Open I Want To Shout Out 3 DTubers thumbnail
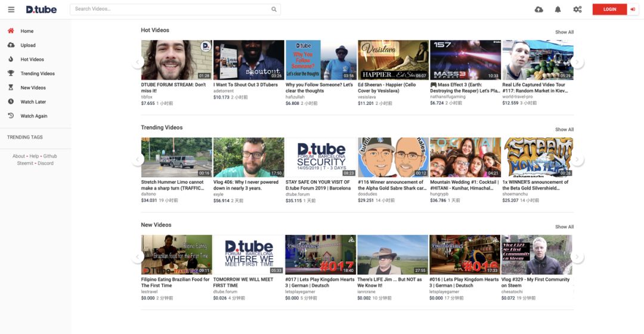The width and height of the screenshot is (644, 334). tap(249, 60)
